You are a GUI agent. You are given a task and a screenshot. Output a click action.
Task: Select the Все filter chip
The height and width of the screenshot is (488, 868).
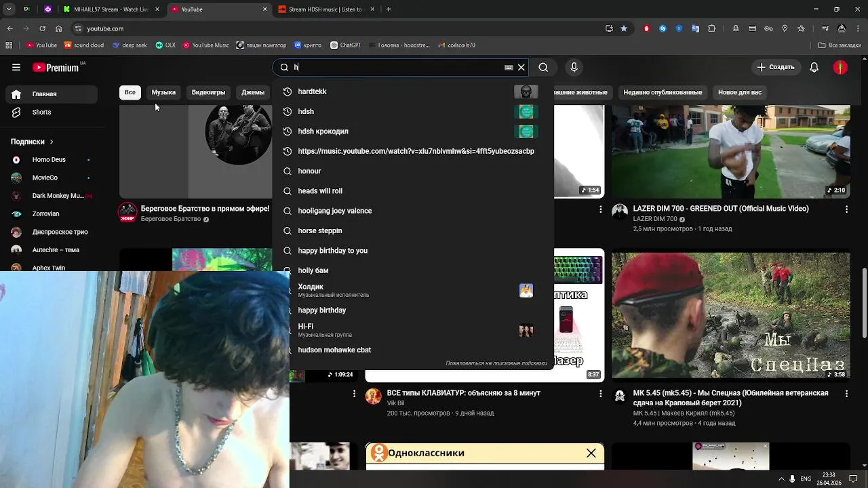[130, 92]
